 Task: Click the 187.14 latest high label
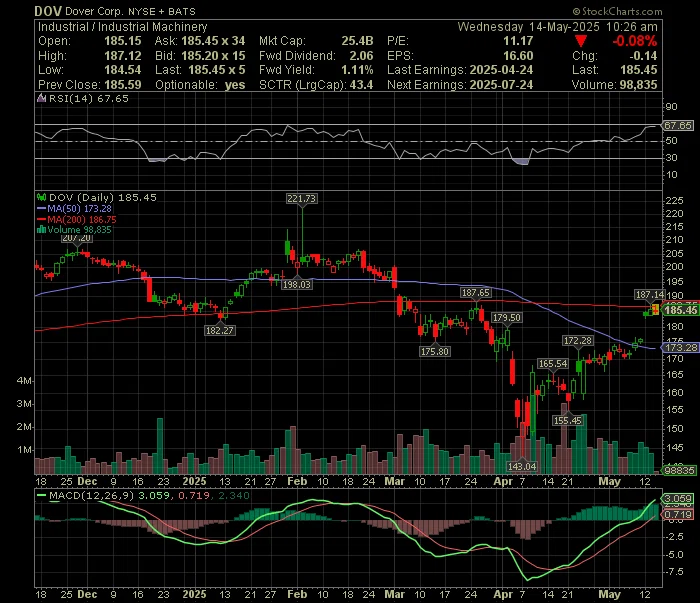[x=650, y=295]
